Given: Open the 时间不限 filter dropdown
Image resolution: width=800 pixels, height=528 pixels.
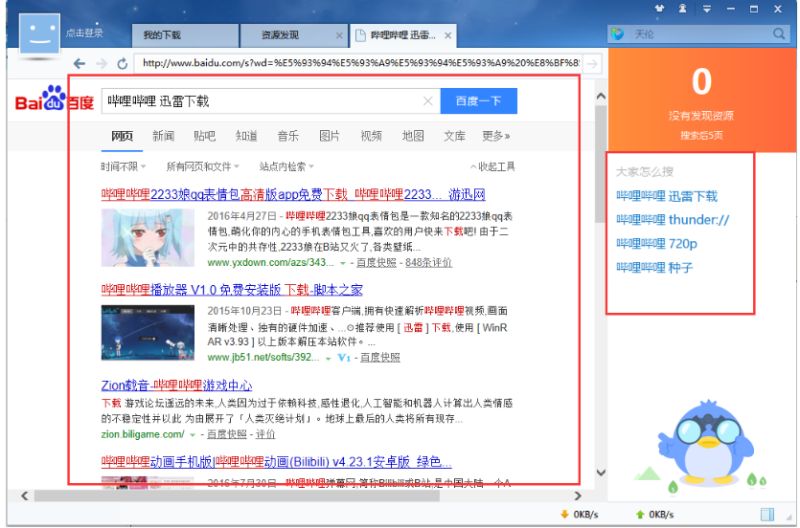Looking at the screenshot, I should point(123,166).
